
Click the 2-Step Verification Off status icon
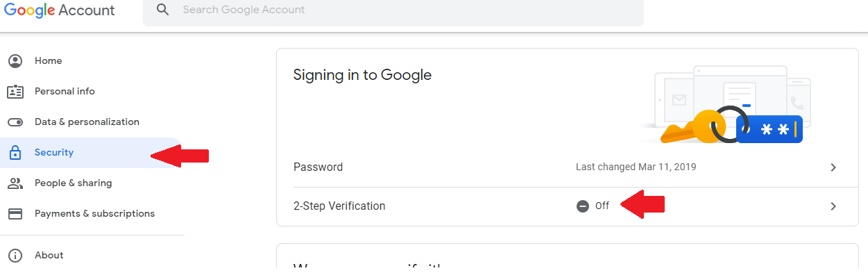[583, 206]
